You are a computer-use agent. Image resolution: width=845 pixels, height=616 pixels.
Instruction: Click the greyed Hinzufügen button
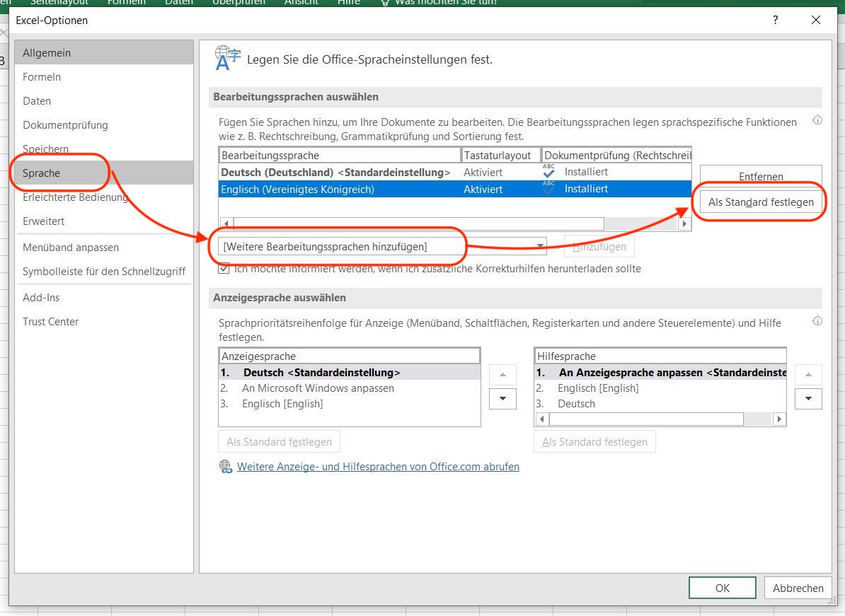click(599, 247)
